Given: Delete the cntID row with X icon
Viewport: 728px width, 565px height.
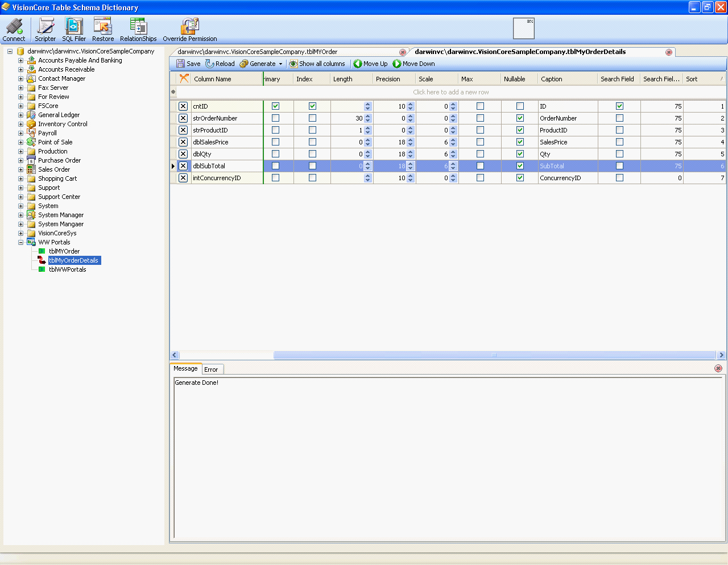Looking at the screenshot, I should point(183,106).
